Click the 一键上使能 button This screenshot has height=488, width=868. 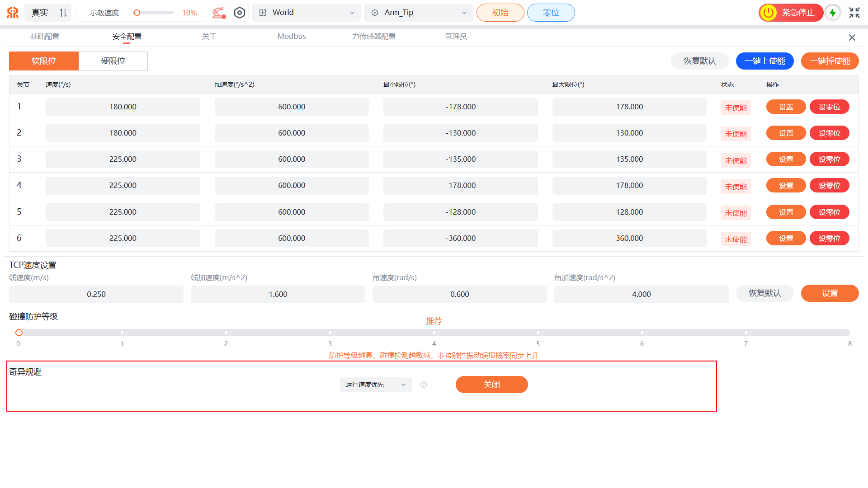[764, 61]
